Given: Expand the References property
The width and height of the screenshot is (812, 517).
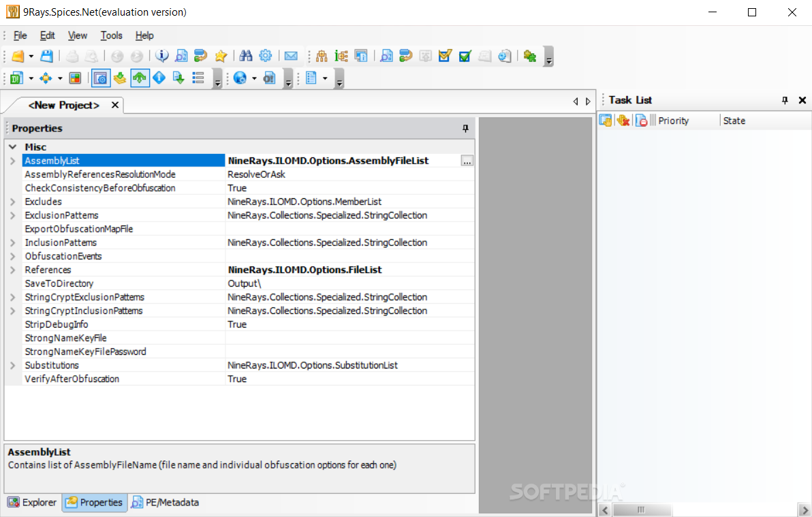Looking at the screenshot, I should click(x=13, y=270).
